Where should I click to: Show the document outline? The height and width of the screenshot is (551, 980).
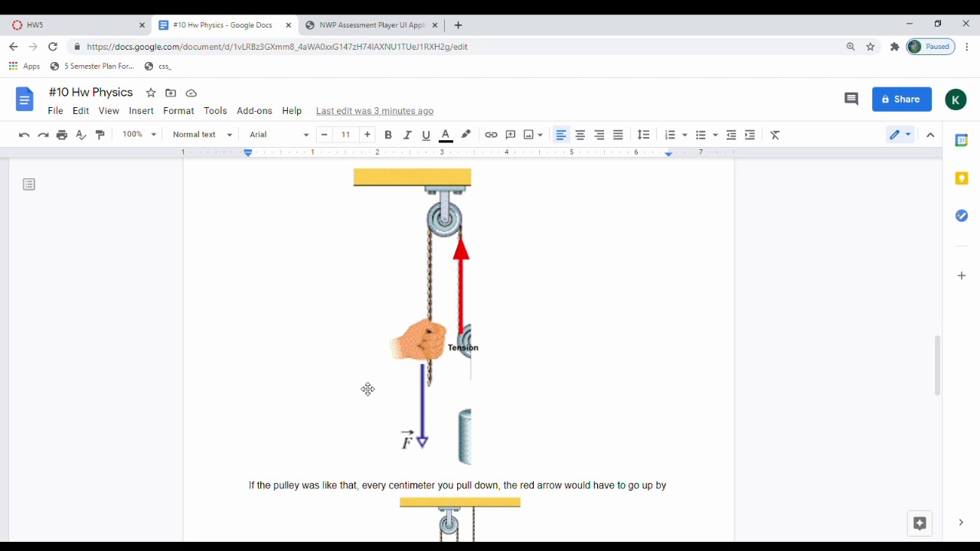click(29, 184)
